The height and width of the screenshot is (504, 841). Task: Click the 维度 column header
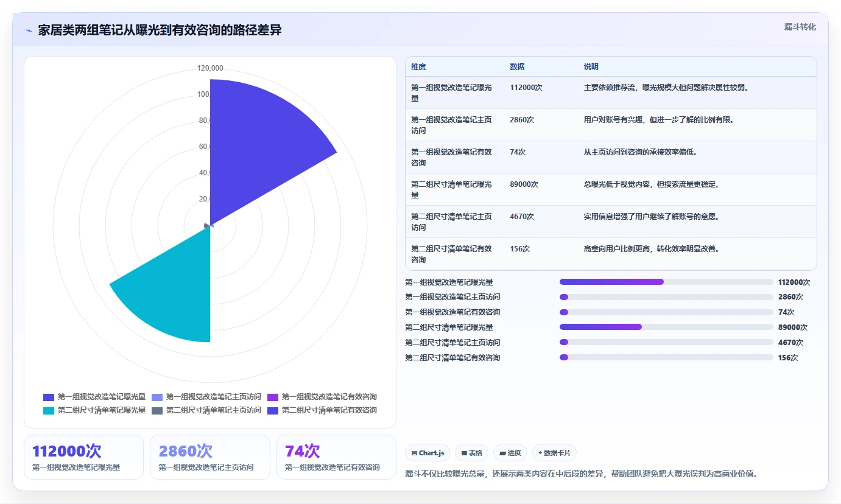(x=418, y=67)
